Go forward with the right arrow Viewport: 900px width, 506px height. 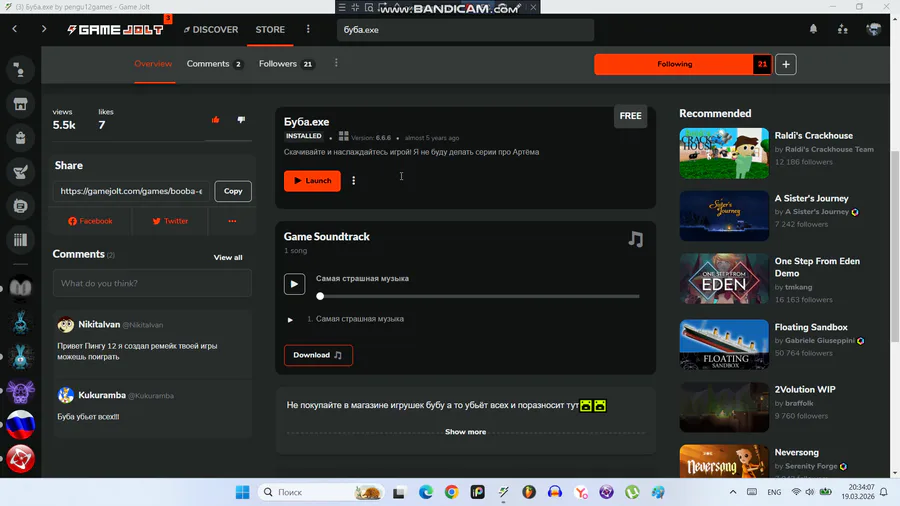[44, 29]
